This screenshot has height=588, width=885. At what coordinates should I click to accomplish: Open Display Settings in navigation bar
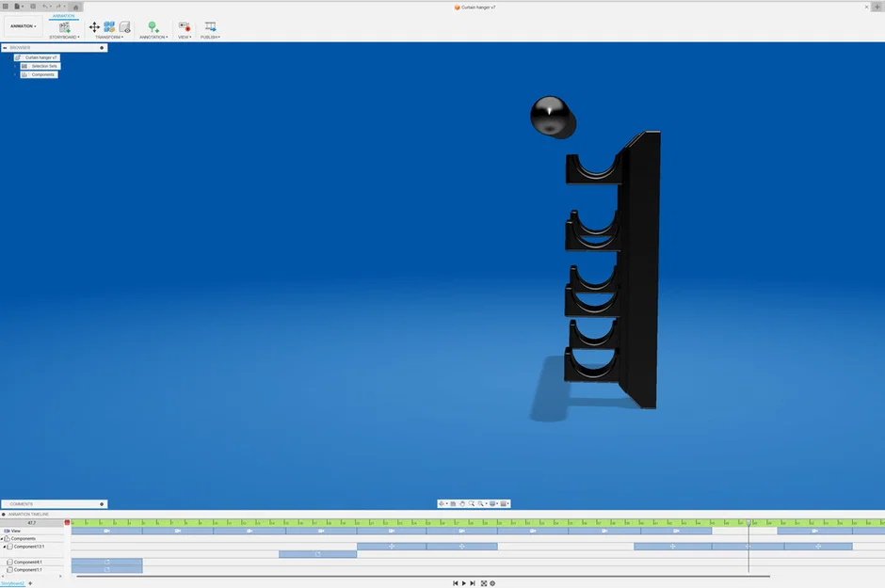tap(492, 504)
